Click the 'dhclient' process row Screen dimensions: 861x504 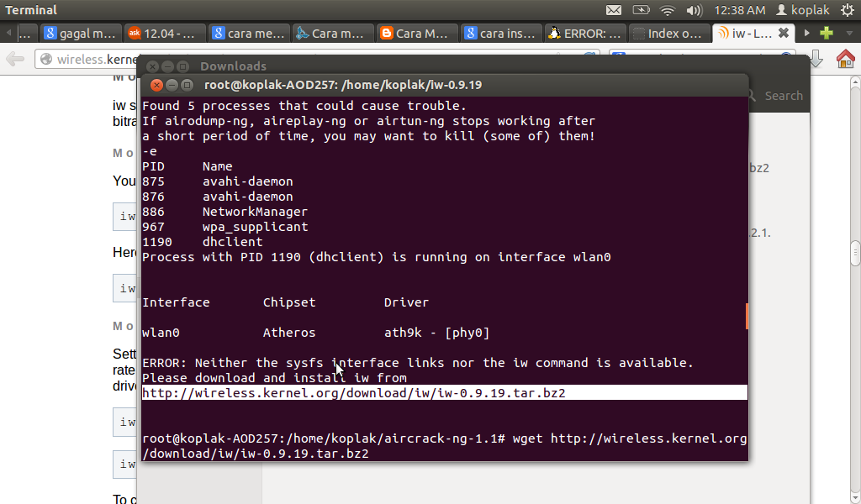tap(203, 242)
